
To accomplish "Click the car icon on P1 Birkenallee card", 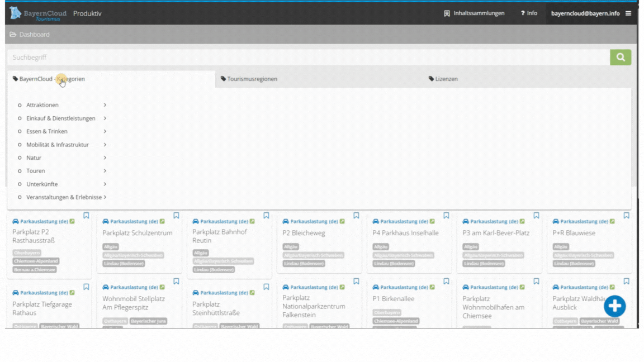I will 376,287.
